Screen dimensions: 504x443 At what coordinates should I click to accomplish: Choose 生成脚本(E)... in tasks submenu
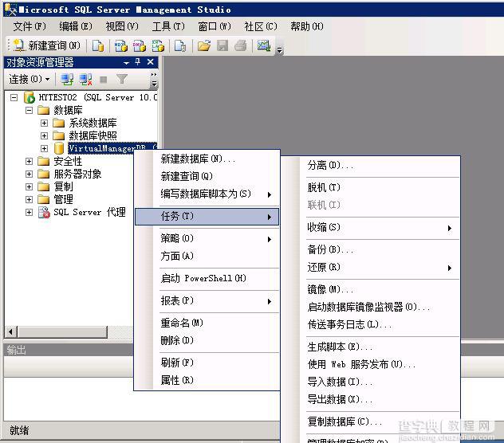click(371, 347)
